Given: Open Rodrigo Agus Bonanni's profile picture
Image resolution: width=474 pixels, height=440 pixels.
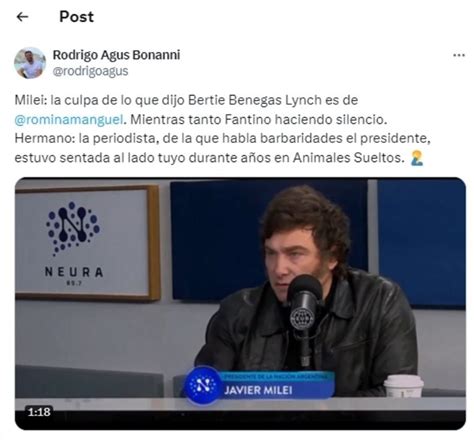Looking at the screenshot, I should point(30,63).
